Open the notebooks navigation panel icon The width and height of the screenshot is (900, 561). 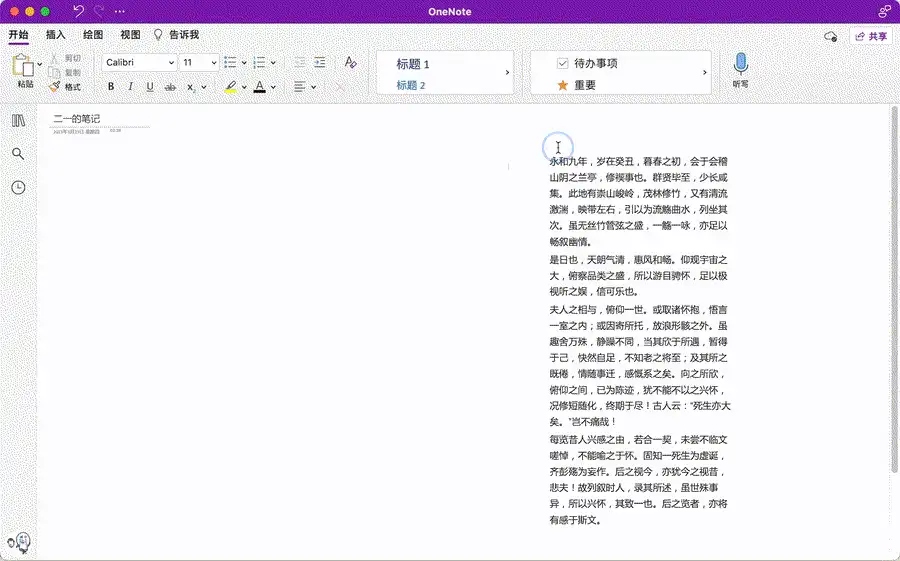pyautogui.click(x=18, y=121)
